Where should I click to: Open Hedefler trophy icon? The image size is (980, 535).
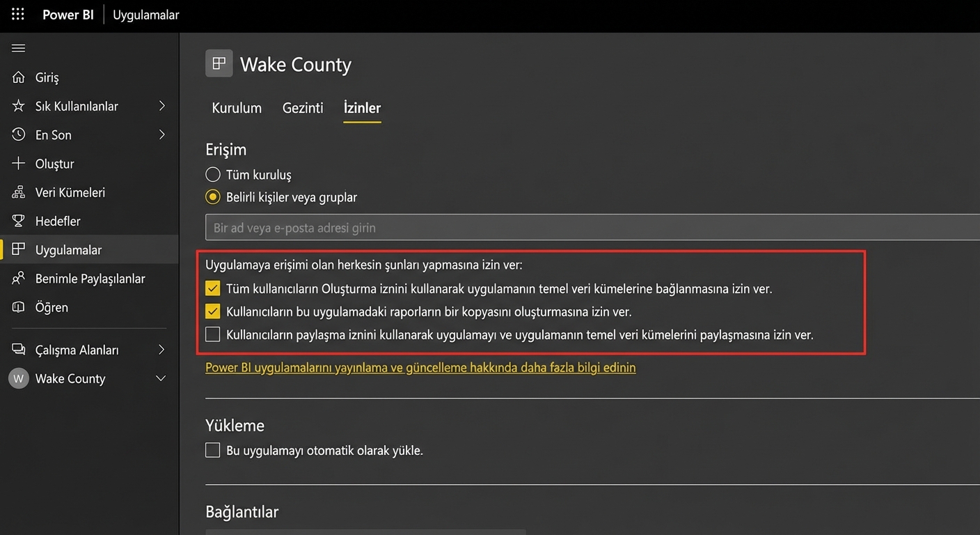[19, 221]
